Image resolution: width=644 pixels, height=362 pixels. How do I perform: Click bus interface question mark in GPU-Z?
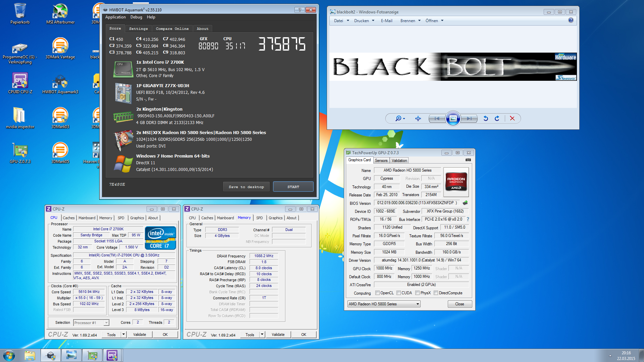point(468,219)
